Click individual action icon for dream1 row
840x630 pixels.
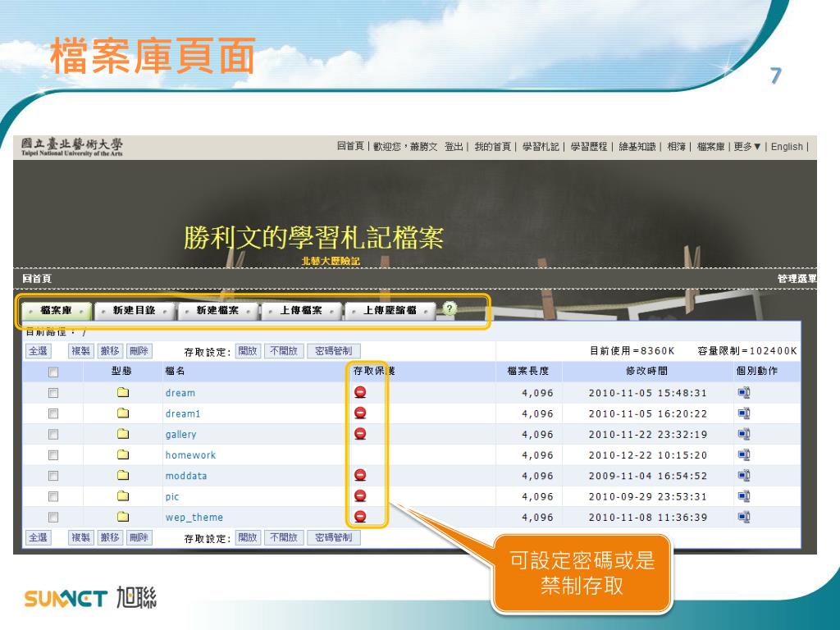743,413
